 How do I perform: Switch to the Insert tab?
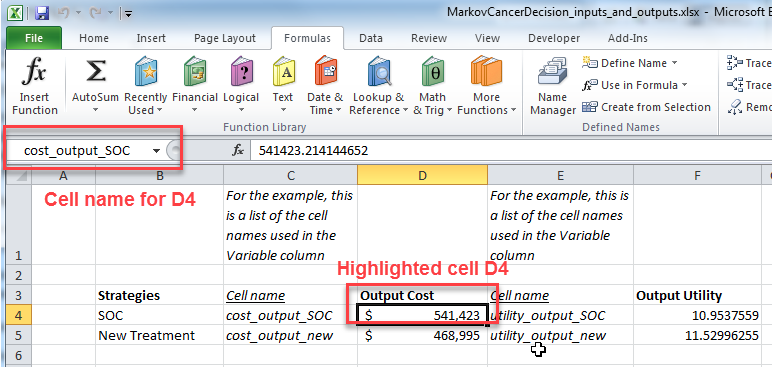click(x=151, y=38)
